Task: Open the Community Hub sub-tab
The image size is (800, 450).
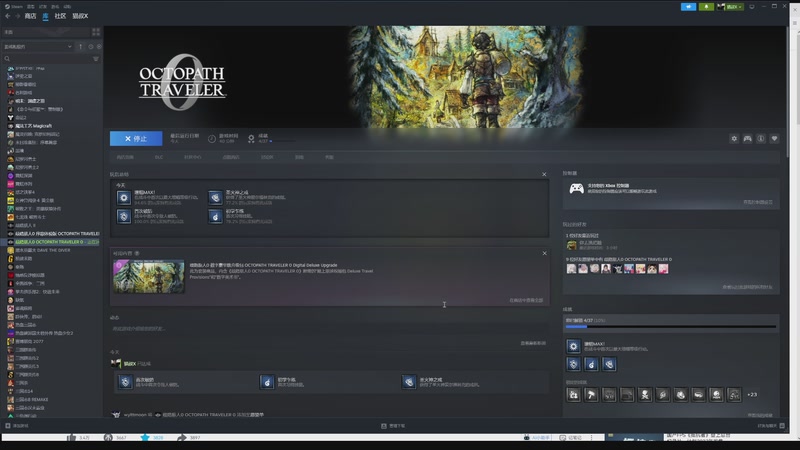Action: click(x=192, y=157)
